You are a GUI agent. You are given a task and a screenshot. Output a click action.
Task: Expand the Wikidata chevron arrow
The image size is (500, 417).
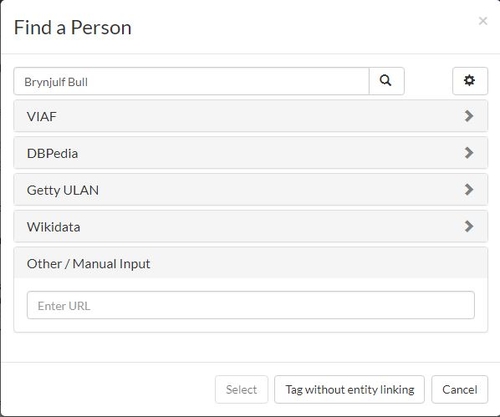tap(469, 226)
